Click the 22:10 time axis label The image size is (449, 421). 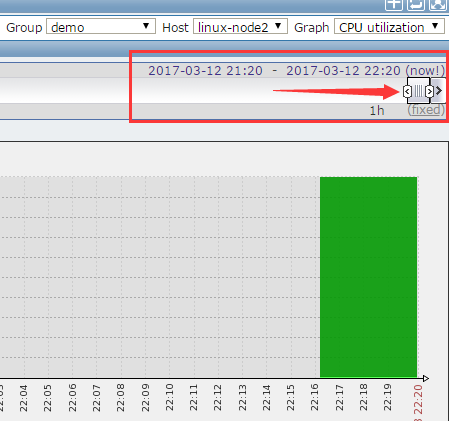pos(169,397)
